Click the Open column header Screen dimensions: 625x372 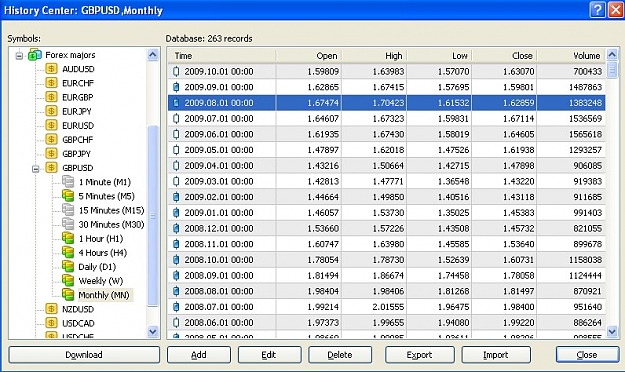click(309, 55)
